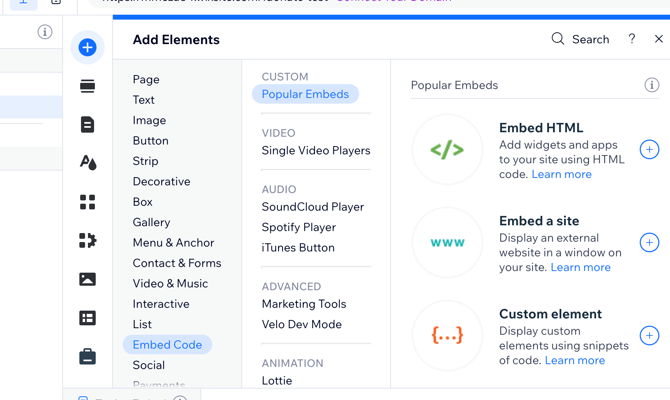Click the blue Add Elements plus icon
Screen dimensions: 670x400
pos(88,47)
